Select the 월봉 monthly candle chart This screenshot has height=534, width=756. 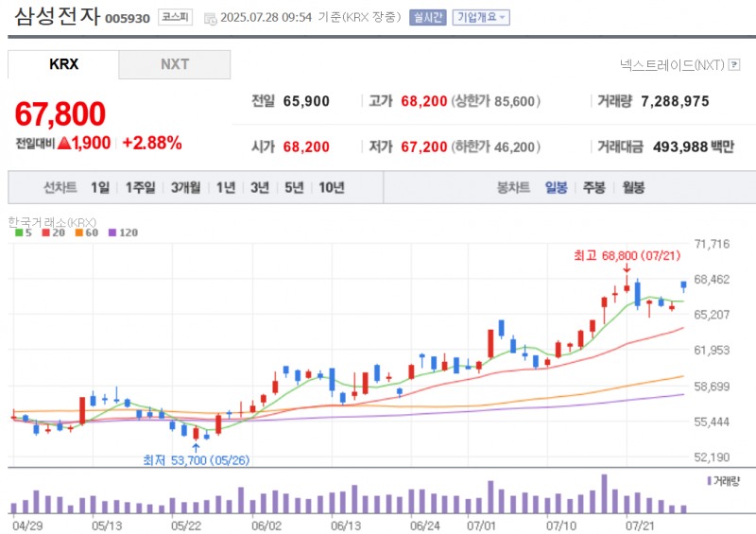coord(632,187)
